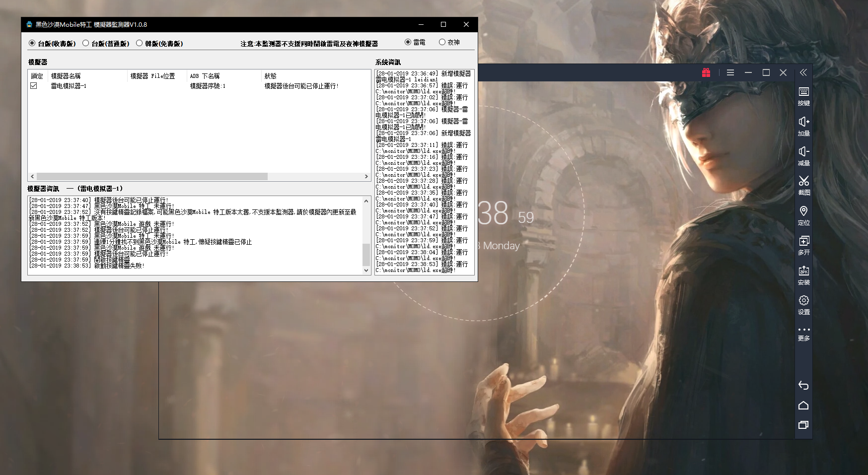Minimize the LDPlayer emulator window
The image size is (868, 475).
point(748,72)
